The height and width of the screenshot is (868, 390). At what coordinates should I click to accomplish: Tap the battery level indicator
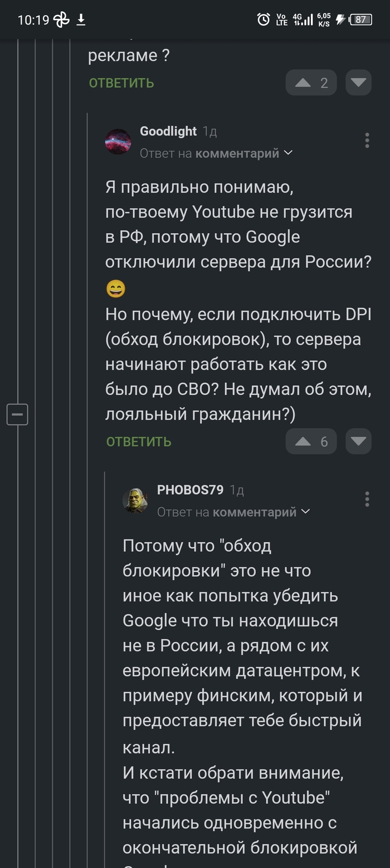coord(360,20)
